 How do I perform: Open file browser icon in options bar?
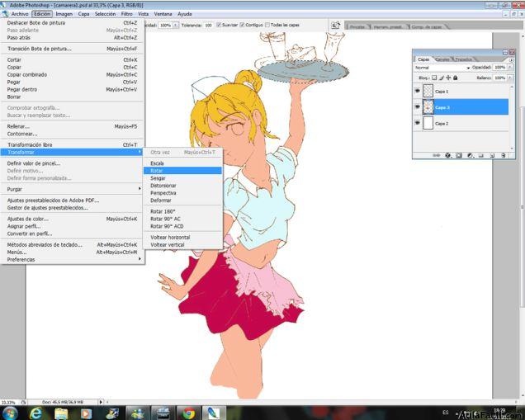335,25
